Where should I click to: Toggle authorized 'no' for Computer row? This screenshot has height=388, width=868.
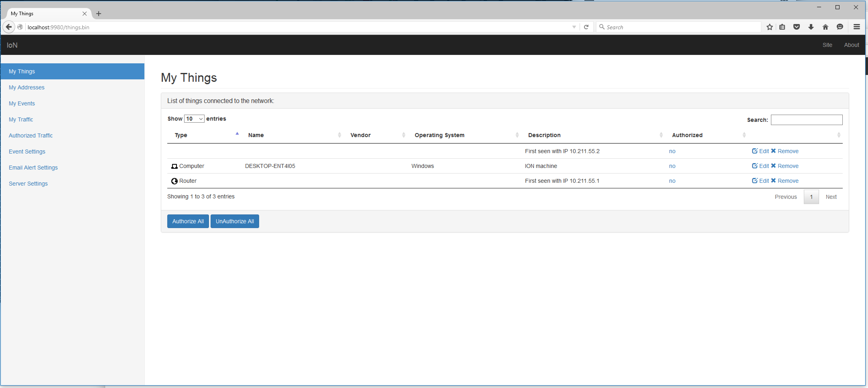point(672,166)
